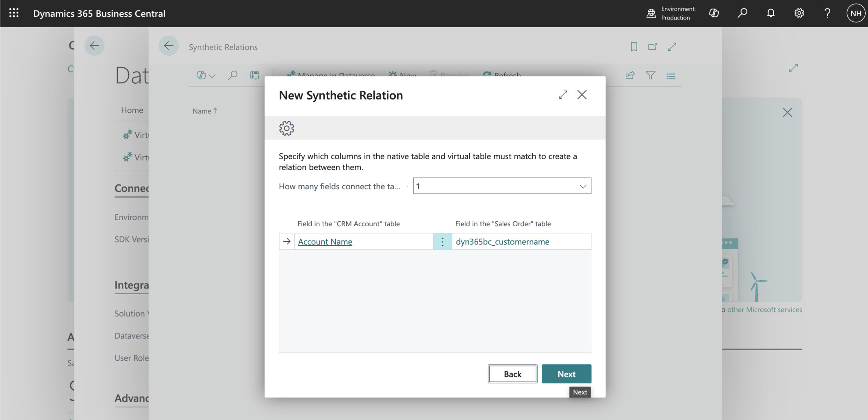This screenshot has height=420, width=868.
Task: Share the Synthetic Relations list
Action: pos(630,75)
